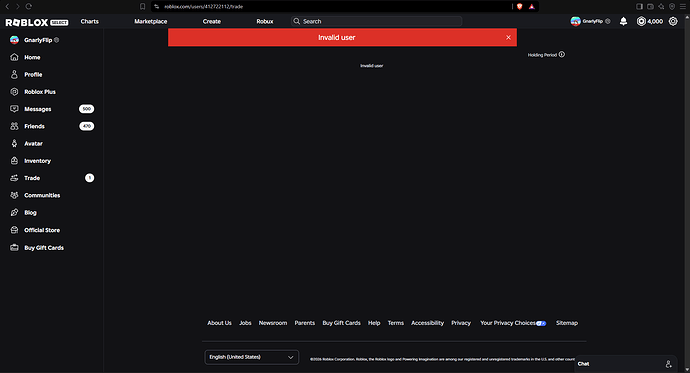Image resolution: width=690 pixels, height=373 pixels.
Task: Dismiss the Invalid user red banner
Action: point(508,37)
